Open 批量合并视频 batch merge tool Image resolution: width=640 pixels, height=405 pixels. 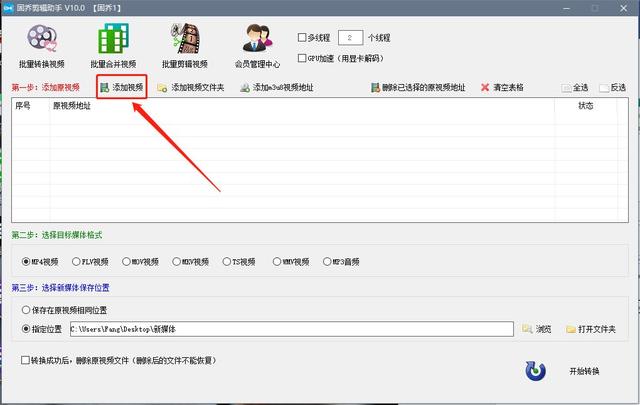(x=113, y=45)
